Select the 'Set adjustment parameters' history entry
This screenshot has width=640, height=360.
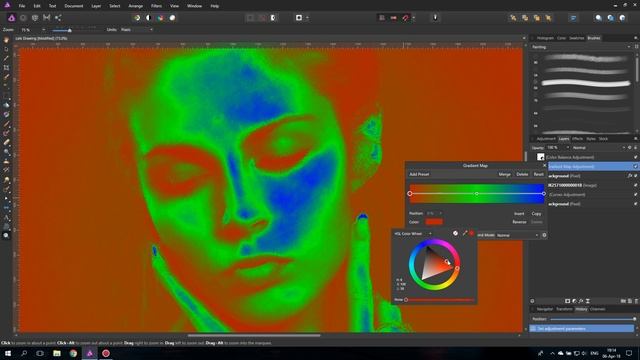582,329
